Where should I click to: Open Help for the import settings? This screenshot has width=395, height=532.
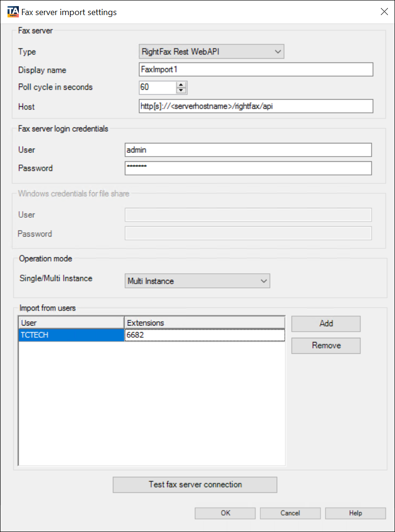pyautogui.click(x=355, y=513)
